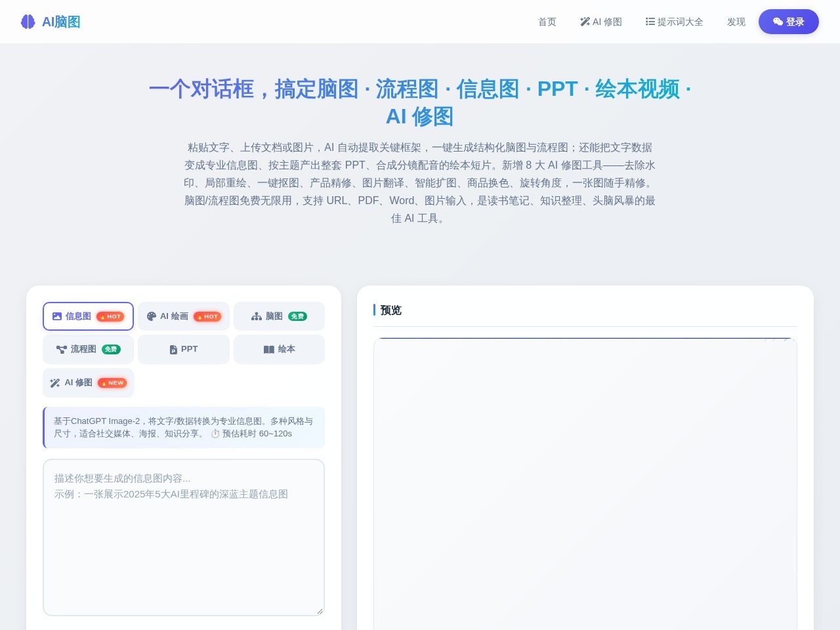Click the 预览 panel heading
Viewport: 840px width, 630px height.
point(391,310)
